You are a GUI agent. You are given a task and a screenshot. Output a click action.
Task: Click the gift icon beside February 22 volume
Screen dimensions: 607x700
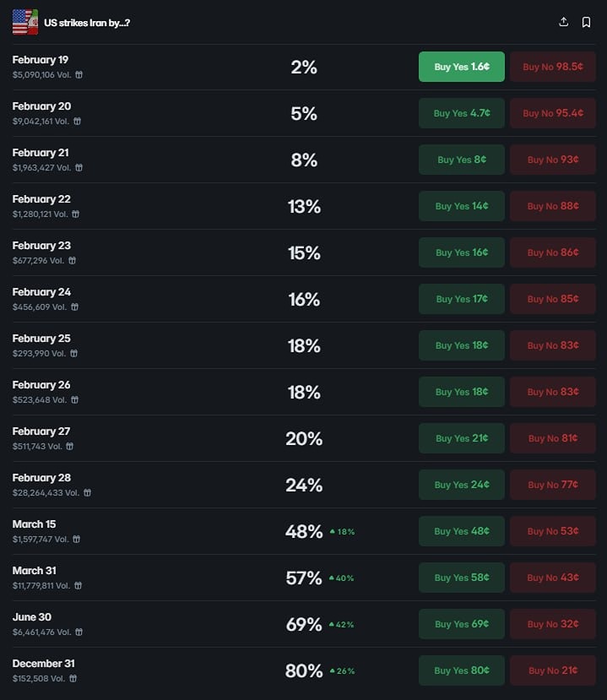[74, 214]
